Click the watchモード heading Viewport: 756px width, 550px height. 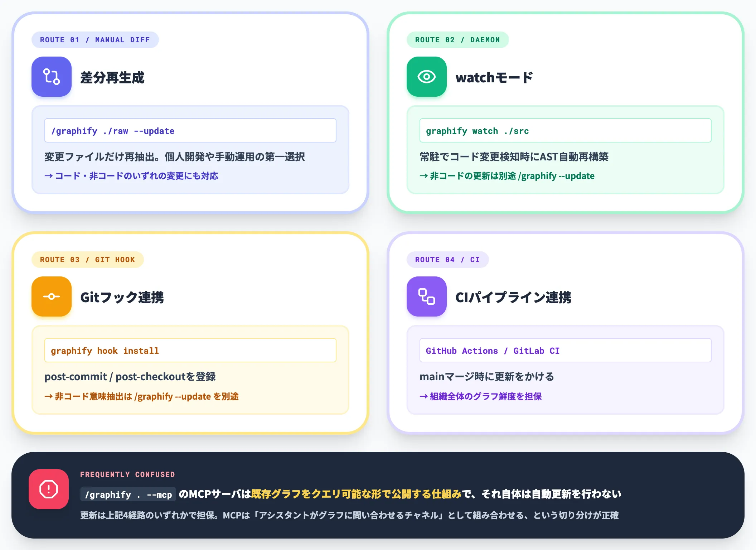pos(494,77)
